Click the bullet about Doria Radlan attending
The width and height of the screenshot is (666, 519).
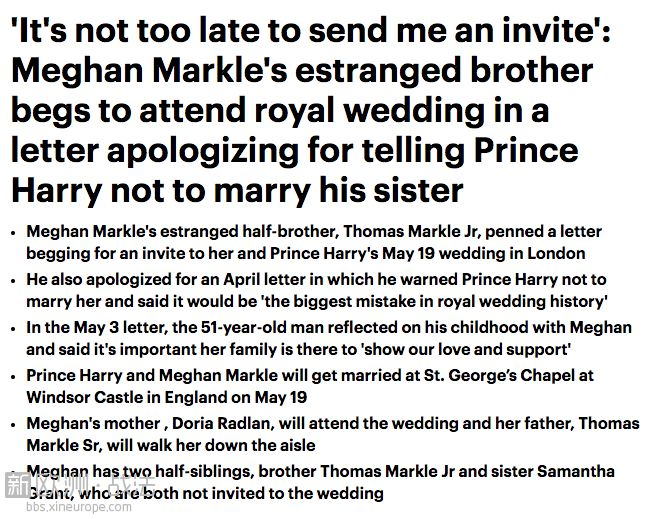pos(322,434)
